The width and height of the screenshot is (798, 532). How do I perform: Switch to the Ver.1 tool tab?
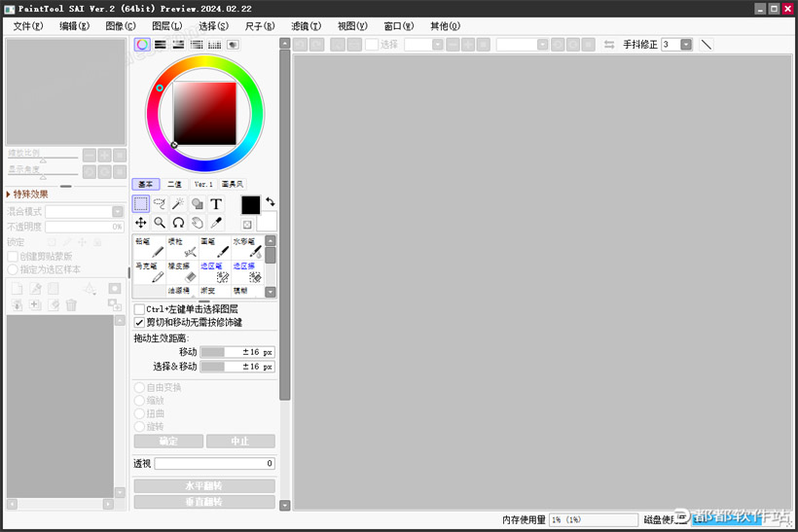point(203,184)
